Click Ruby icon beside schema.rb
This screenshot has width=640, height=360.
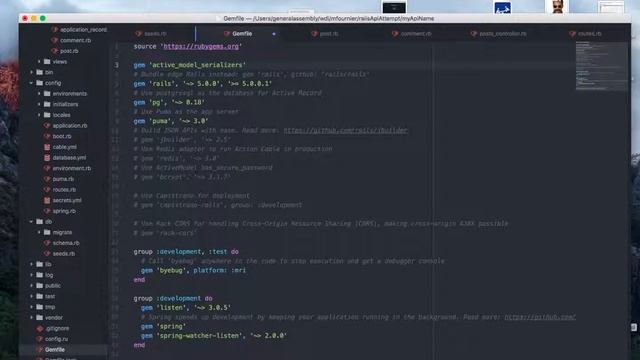(47, 243)
